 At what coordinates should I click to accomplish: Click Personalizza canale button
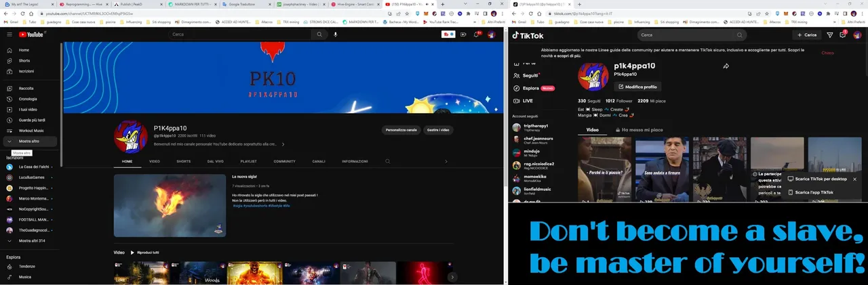(x=401, y=129)
